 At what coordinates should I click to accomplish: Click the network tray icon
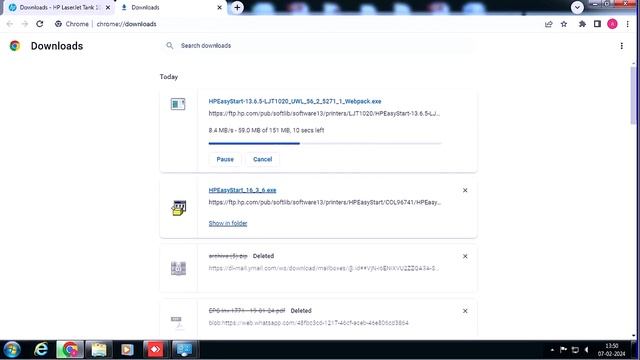pyautogui.click(x=575, y=350)
